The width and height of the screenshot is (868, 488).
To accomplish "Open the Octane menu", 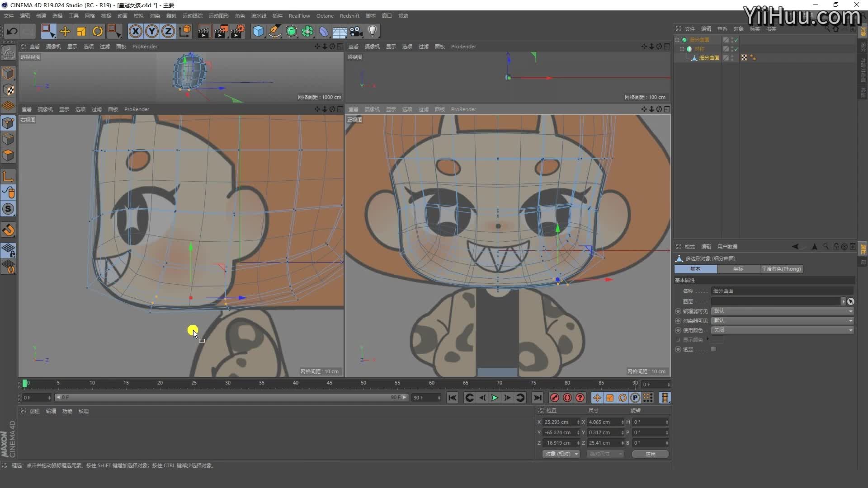I will [325, 16].
